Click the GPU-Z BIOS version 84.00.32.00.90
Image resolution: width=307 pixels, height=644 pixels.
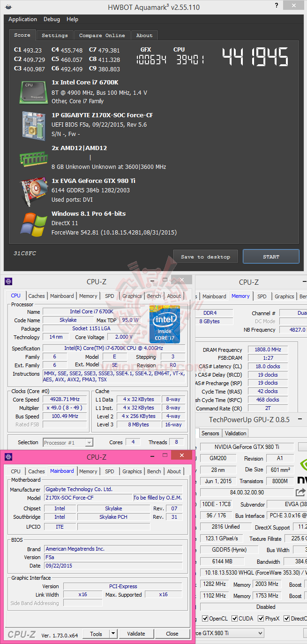[247, 492]
